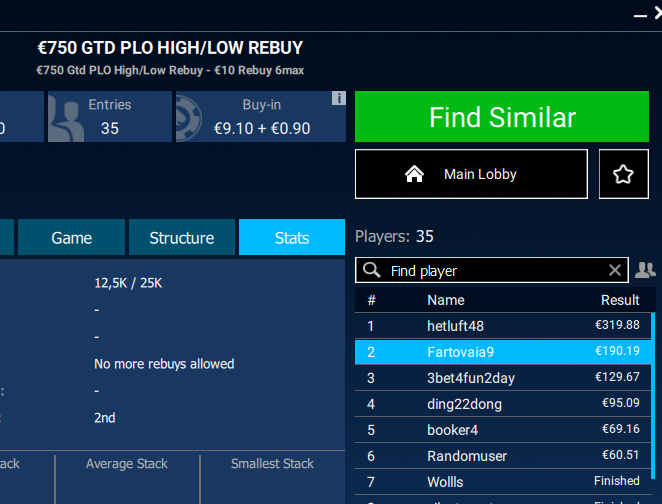Open the buy-in info icon
This screenshot has width=662, height=504.
(x=339, y=98)
